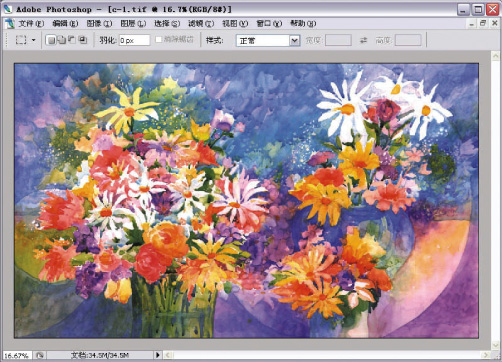This screenshot has height=362, width=502.
Task: Click the 16.67% zoom level field
Action: [x=17, y=355]
